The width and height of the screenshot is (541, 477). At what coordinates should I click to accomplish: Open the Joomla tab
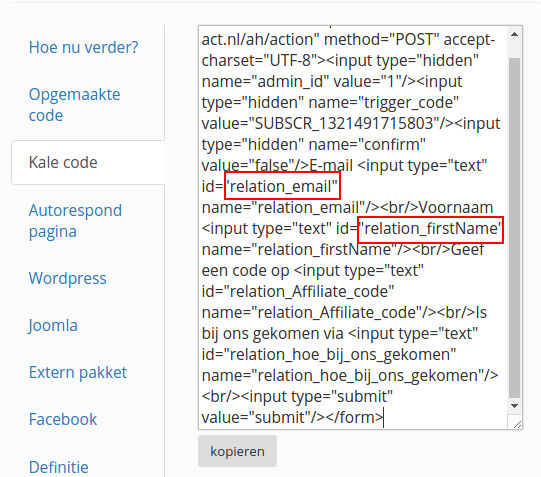(x=53, y=325)
